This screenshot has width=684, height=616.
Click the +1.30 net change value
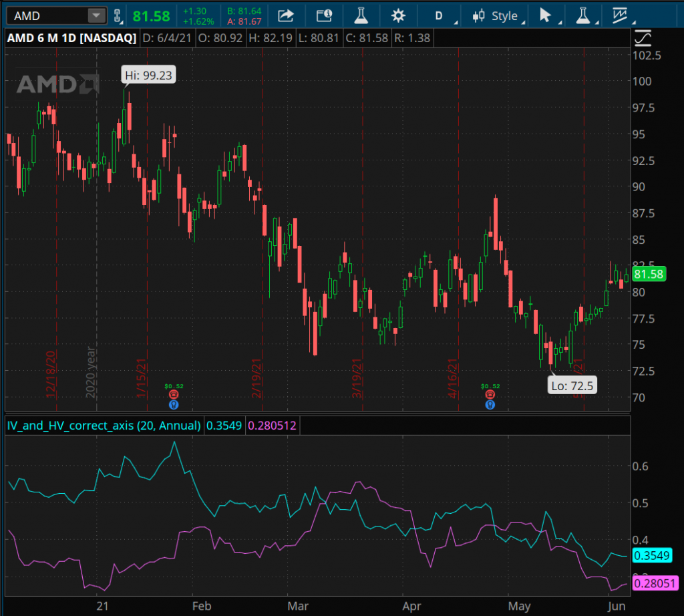point(194,11)
